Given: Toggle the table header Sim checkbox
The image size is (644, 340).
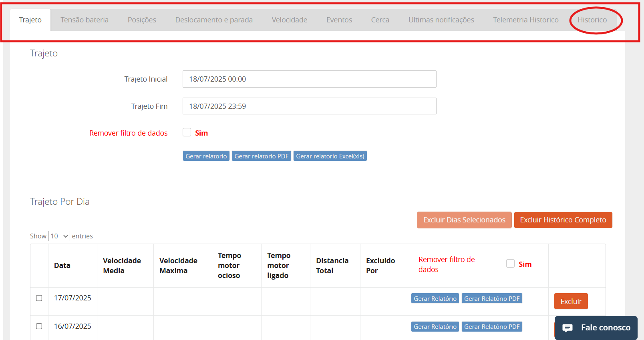Looking at the screenshot, I should click(x=510, y=264).
